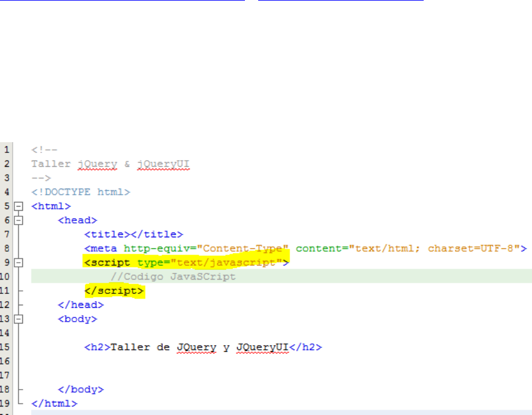Click the opening '<body>' tag
Image resolution: width=532 pixels, height=415 pixels.
pos(78,319)
